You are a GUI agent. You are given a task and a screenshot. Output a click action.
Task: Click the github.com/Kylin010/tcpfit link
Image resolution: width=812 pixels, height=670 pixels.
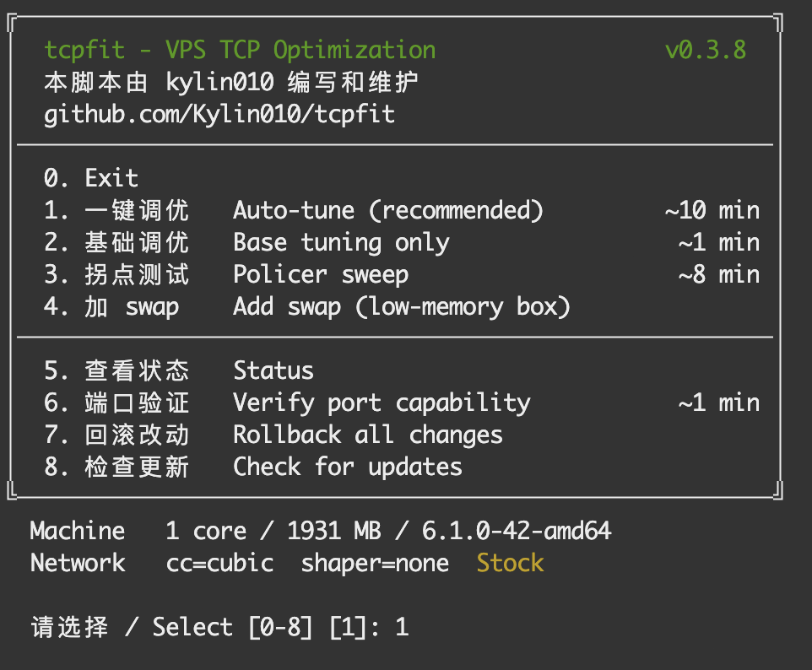click(x=219, y=115)
